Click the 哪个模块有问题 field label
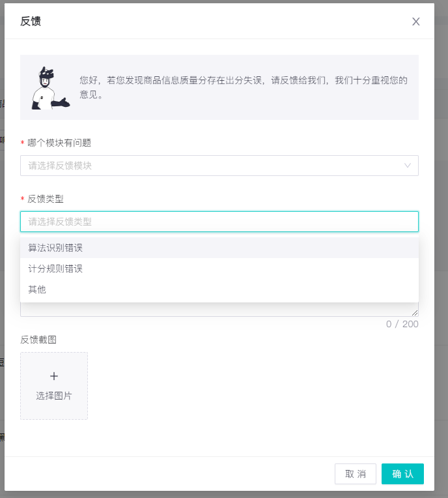Viewport: 448px width, 498px height. click(x=59, y=143)
